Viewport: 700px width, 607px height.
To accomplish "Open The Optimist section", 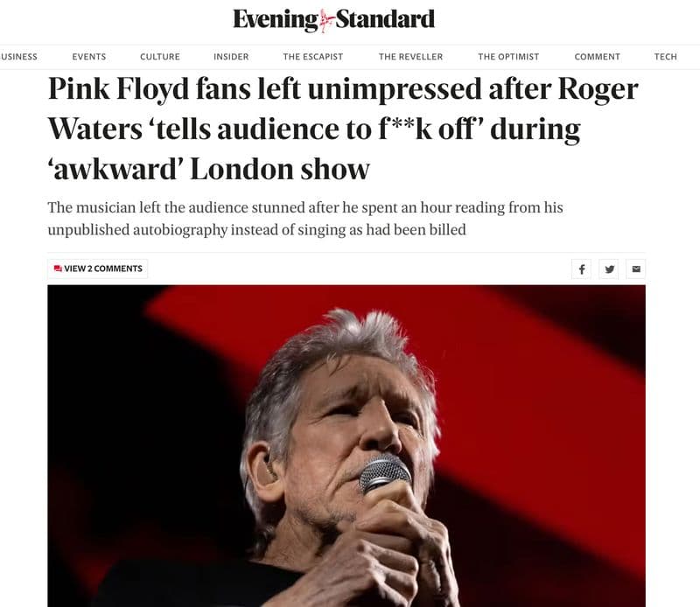I will [x=508, y=57].
